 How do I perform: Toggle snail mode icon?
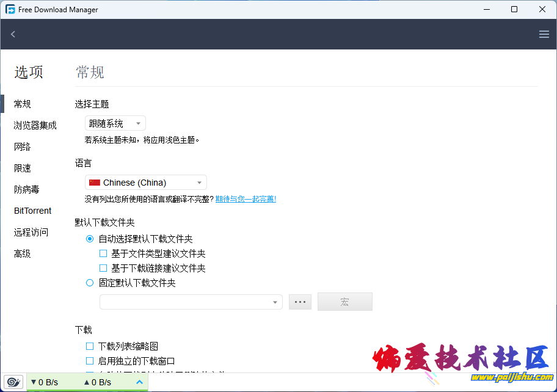13,382
